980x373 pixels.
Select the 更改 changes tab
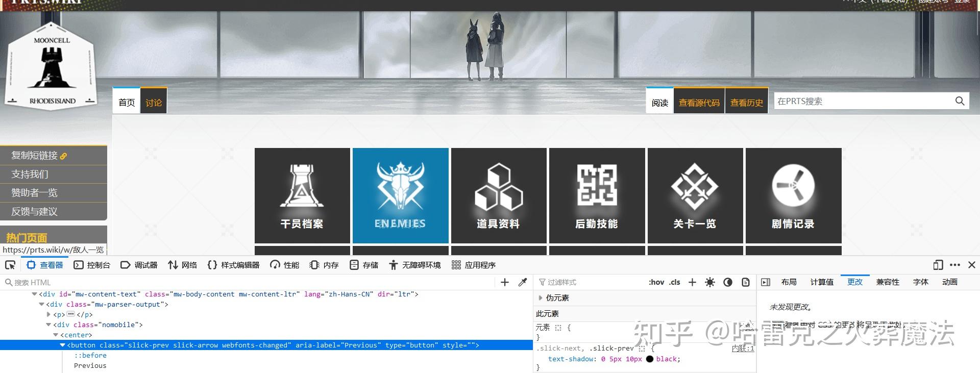(x=855, y=282)
